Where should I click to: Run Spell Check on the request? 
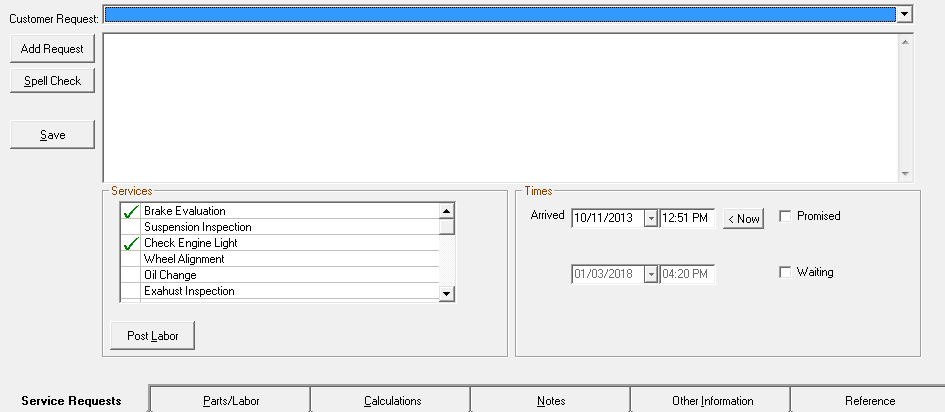click(x=52, y=81)
